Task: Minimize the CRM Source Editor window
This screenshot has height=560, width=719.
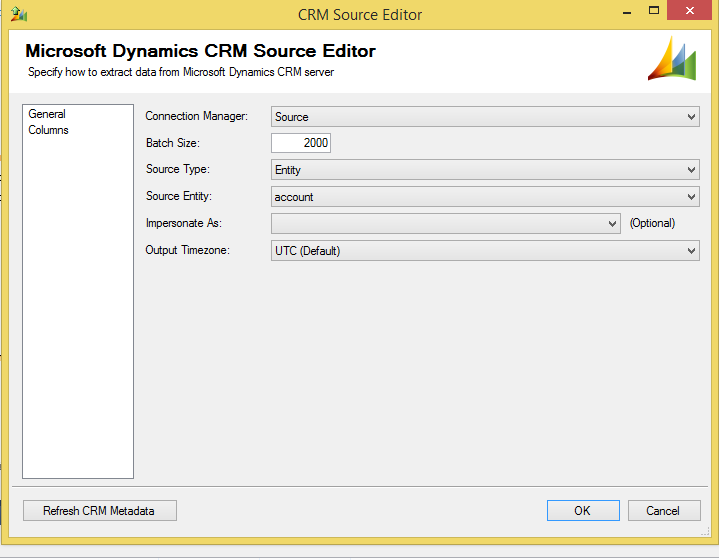Action: (627, 11)
